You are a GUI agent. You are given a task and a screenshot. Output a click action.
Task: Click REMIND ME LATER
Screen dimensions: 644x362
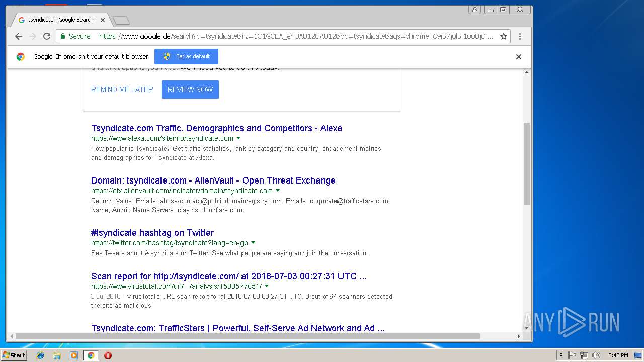tap(122, 89)
